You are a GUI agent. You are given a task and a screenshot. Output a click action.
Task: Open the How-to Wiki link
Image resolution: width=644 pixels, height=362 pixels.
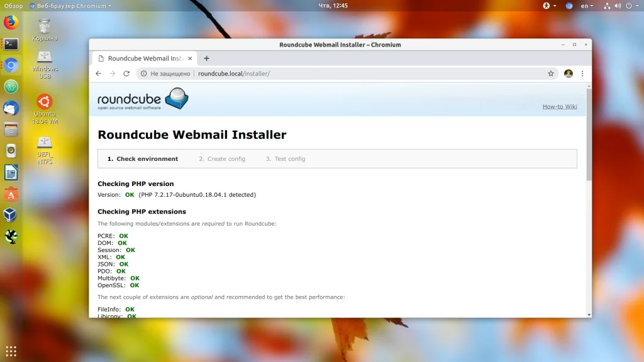(x=559, y=107)
